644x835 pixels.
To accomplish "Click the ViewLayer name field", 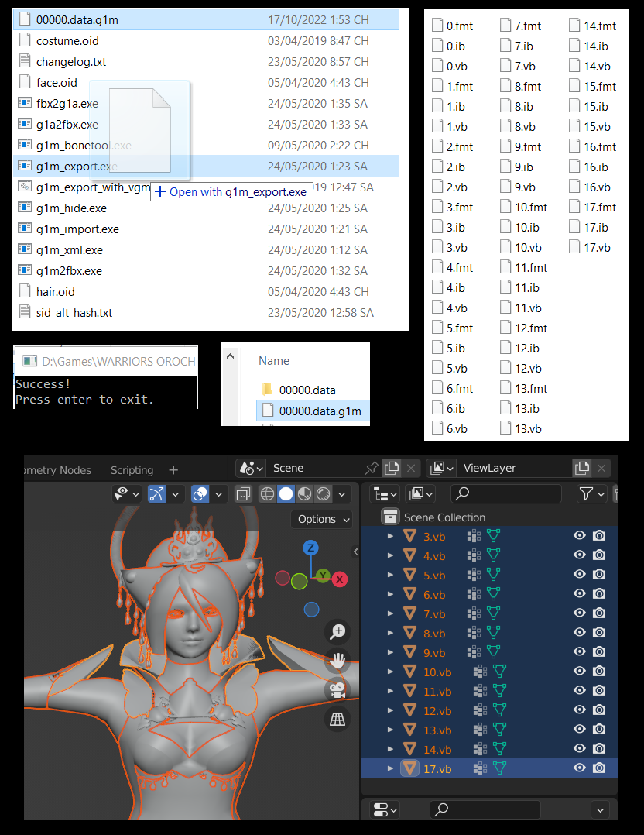I will click(514, 468).
